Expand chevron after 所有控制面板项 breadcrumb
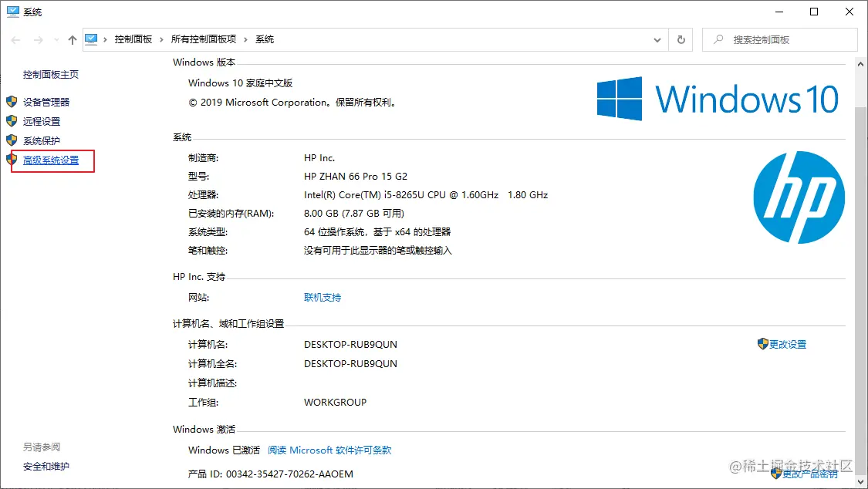 pos(246,39)
